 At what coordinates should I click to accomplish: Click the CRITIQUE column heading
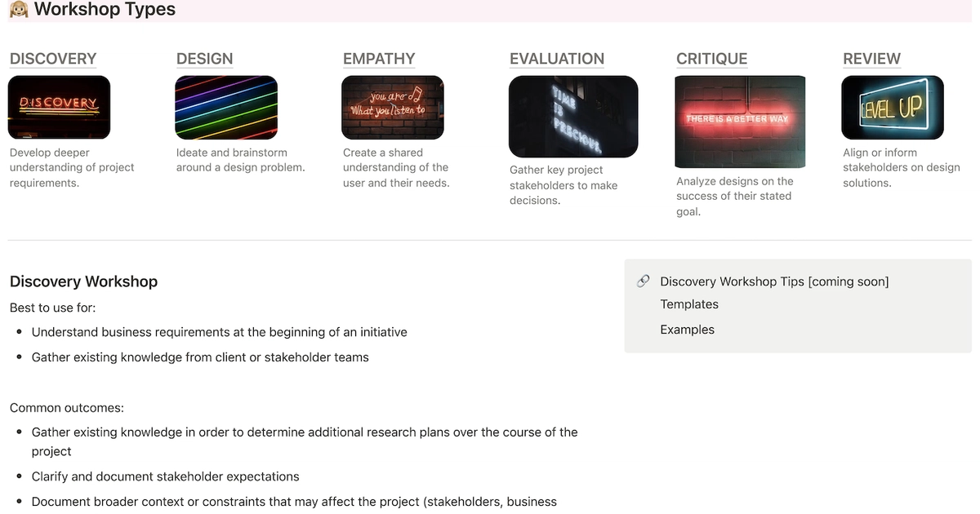pyautogui.click(x=710, y=58)
